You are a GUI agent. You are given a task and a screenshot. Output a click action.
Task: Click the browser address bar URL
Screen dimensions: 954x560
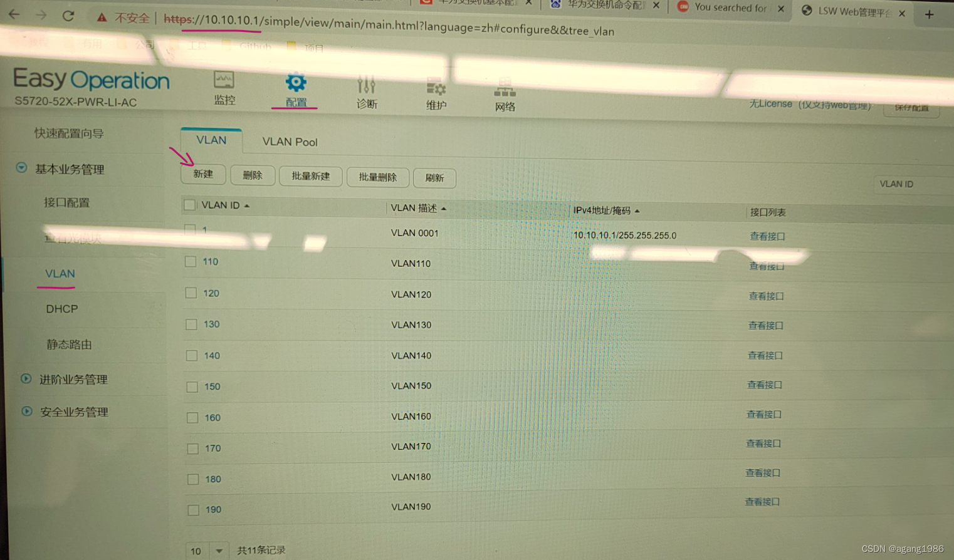[389, 24]
